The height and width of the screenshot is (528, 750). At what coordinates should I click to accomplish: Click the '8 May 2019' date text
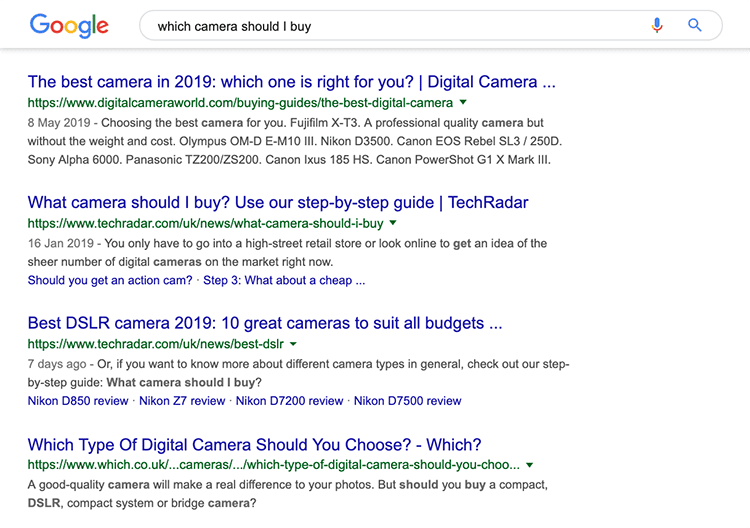coord(59,123)
